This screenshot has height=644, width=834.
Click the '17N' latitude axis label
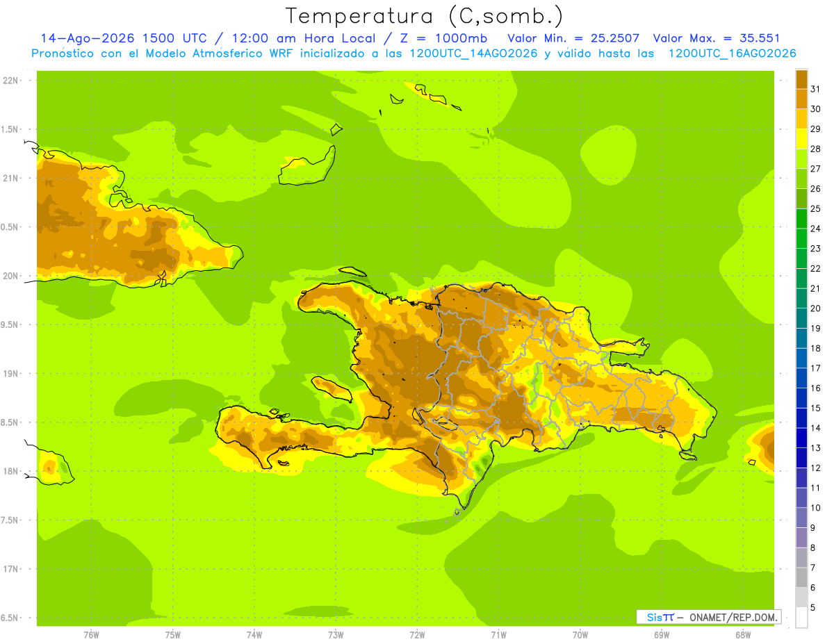(x=10, y=569)
